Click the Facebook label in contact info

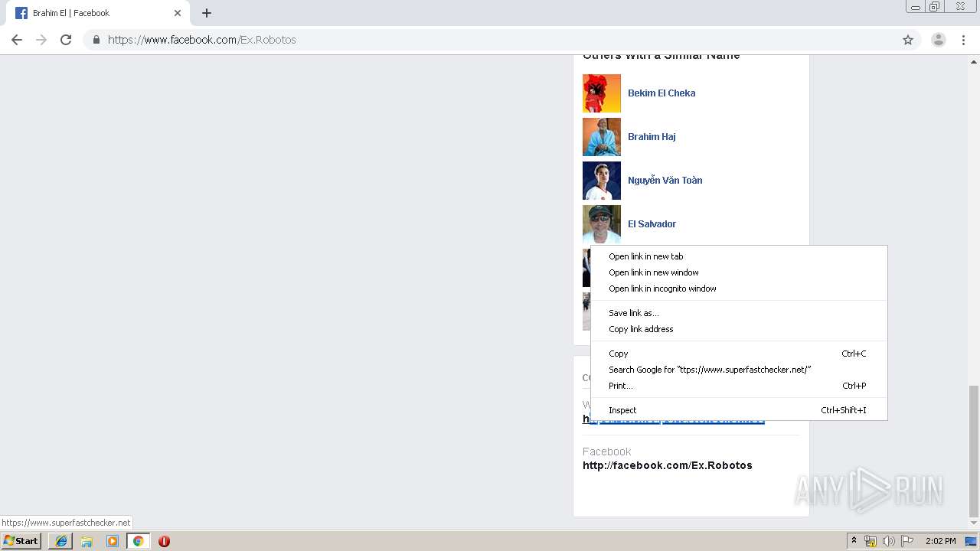tap(606, 452)
